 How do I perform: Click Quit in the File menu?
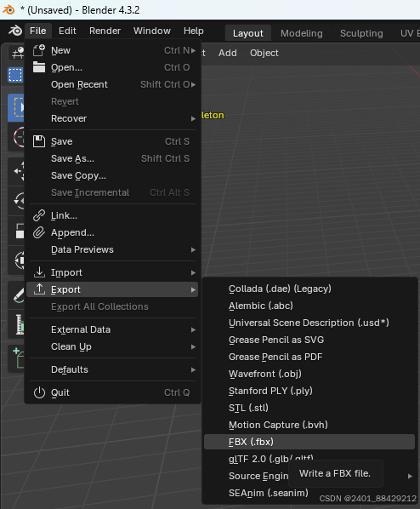[113, 392]
